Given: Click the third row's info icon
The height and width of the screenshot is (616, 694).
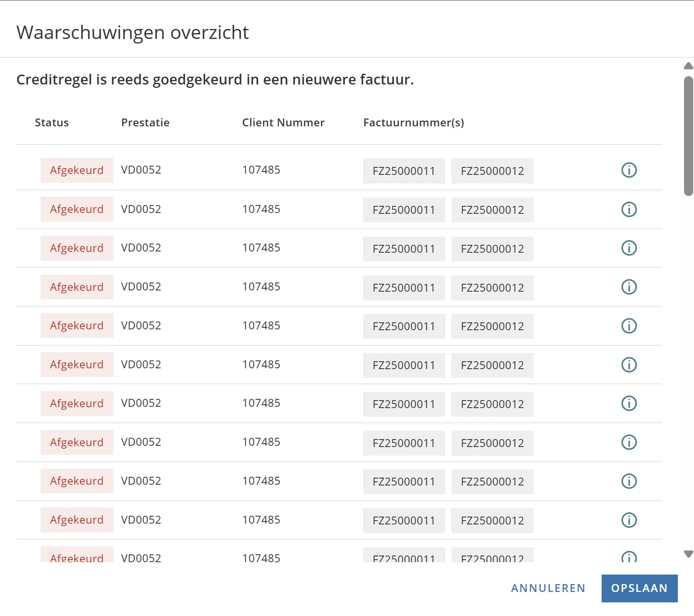Looking at the screenshot, I should (629, 248).
